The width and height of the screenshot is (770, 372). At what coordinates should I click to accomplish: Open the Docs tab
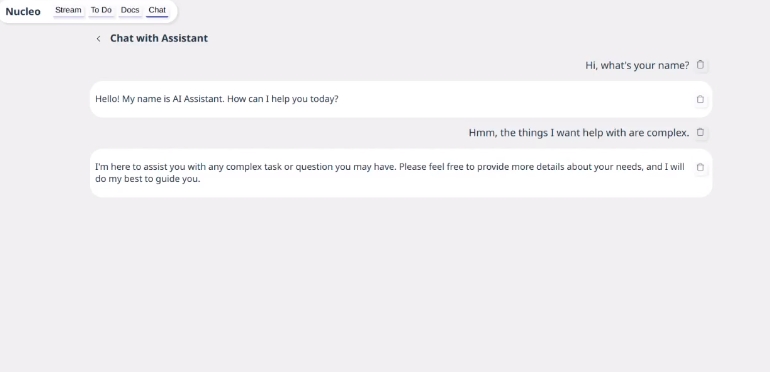130,10
